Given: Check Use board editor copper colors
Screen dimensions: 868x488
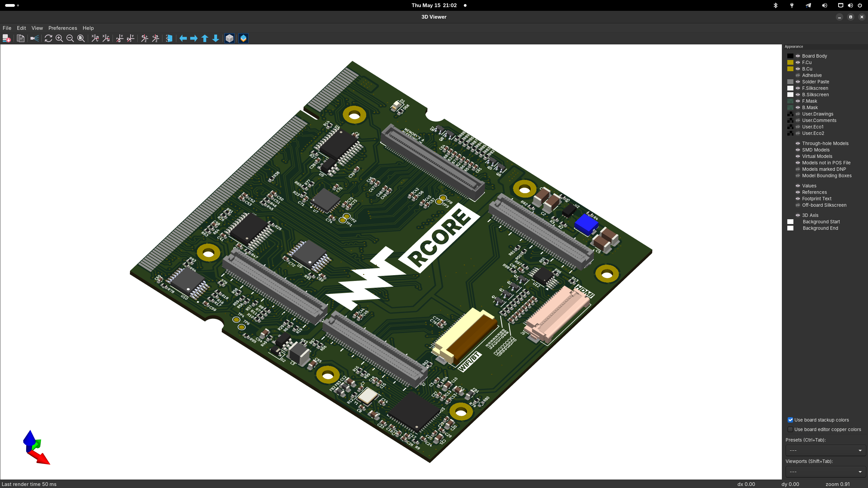Looking at the screenshot, I should (790, 429).
